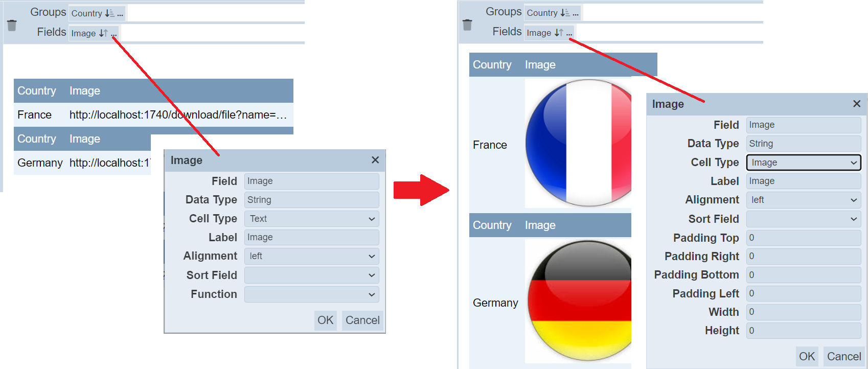Click the trash icon beside the URL text table
868x369 pixels.
[12, 25]
